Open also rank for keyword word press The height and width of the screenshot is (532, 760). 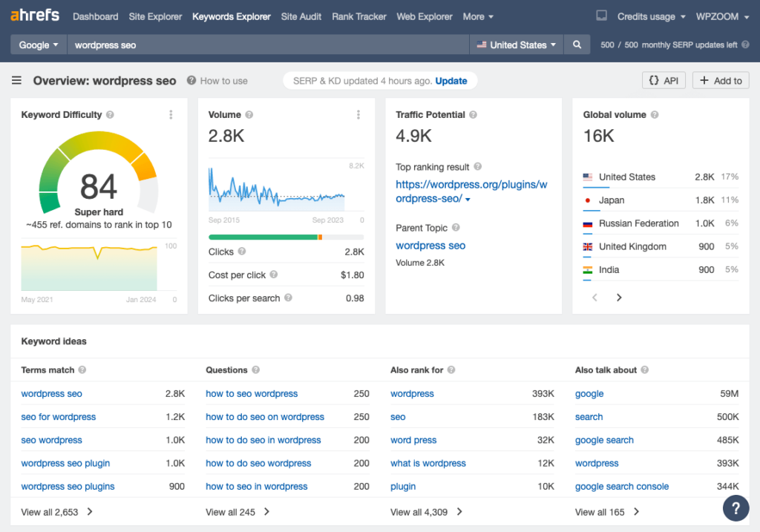[413, 440]
